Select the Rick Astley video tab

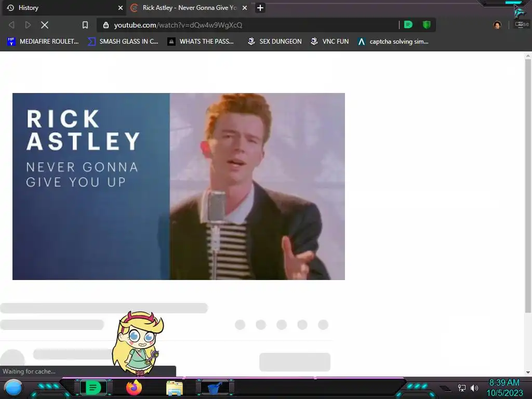(x=189, y=8)
